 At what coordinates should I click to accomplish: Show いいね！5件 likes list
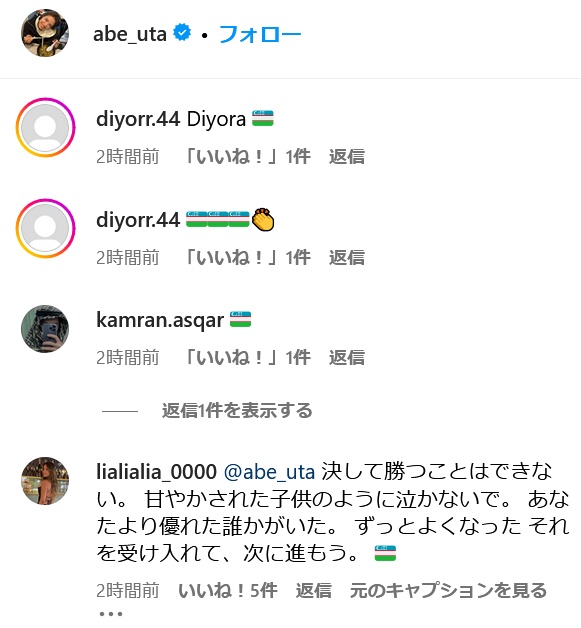click(227, 591)
